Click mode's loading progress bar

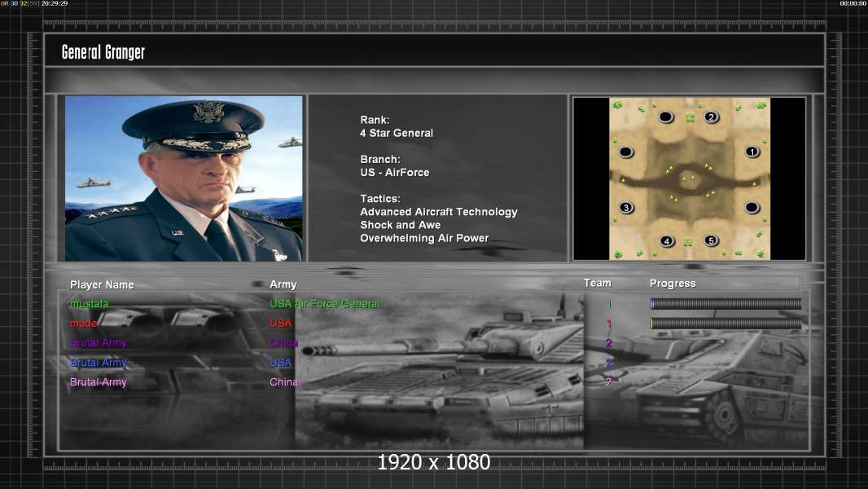pyautogui.click(x=726, y=323)
